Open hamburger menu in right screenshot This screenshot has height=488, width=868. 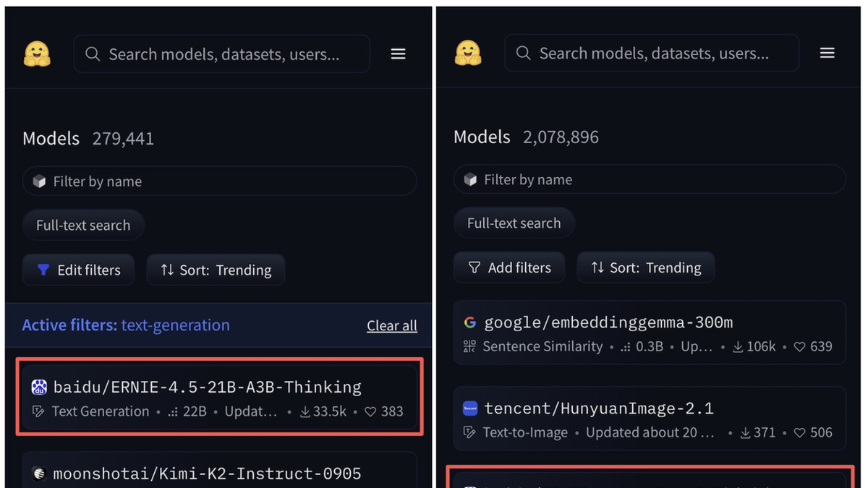point(827,53)
